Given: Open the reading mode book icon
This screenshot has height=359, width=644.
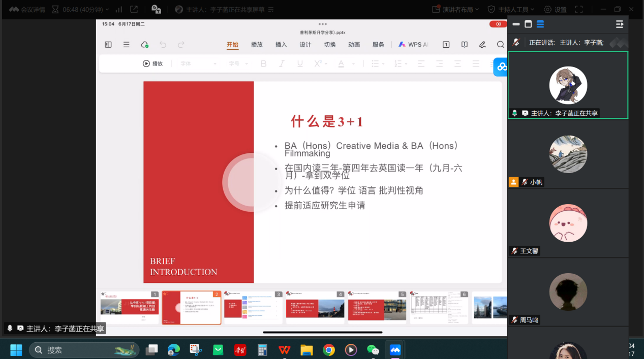Looking at the screenshot, I should click(465, 45).
